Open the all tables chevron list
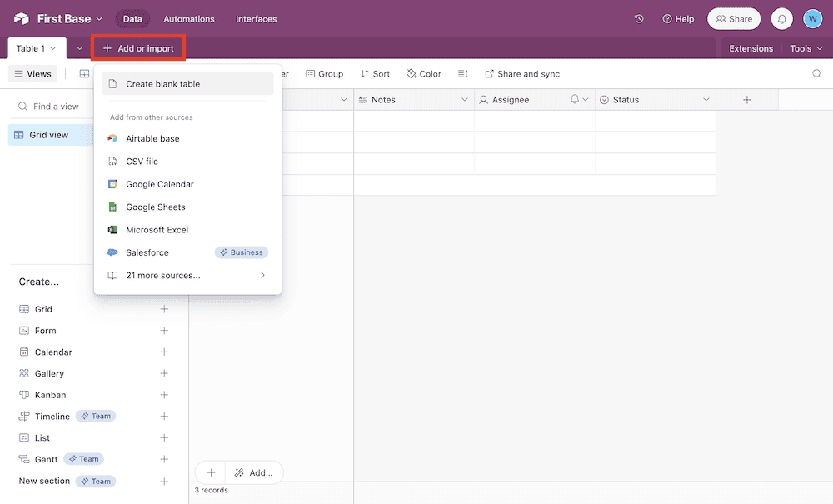Screen dimensions: 833x504 tap(80, 48)
